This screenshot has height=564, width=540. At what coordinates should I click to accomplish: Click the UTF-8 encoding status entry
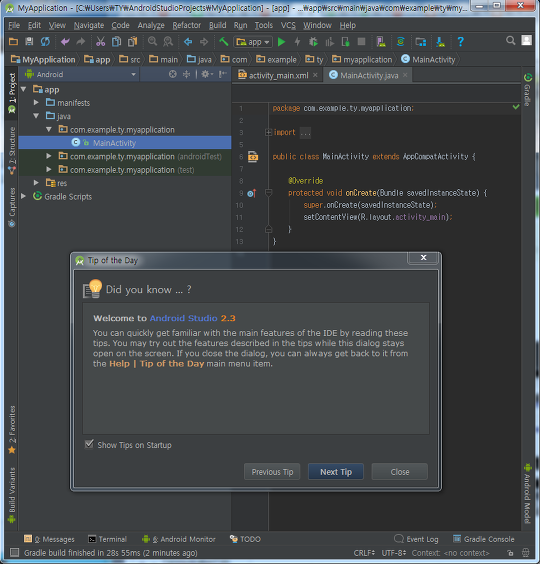394,553
